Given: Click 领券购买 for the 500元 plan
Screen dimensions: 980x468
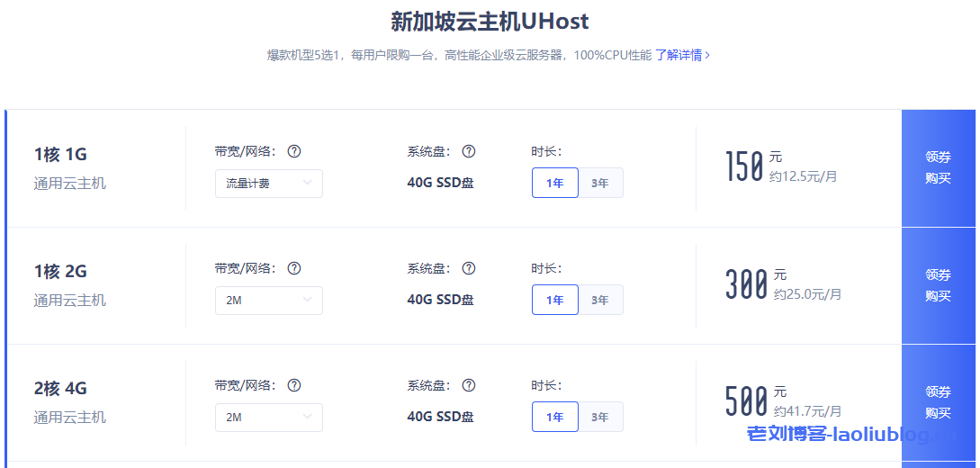Looking at the screenshot, I should (938, 402).
